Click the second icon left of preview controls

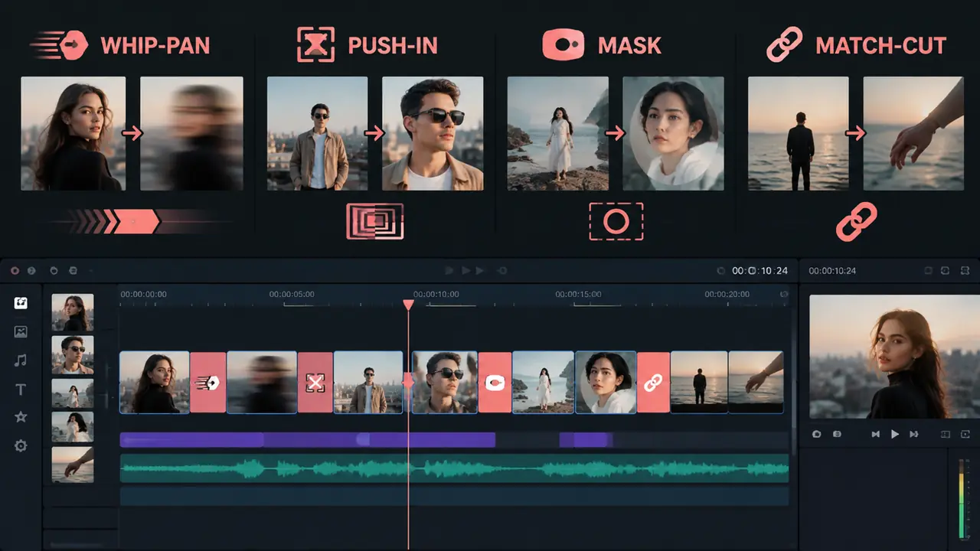pos(837,434)
